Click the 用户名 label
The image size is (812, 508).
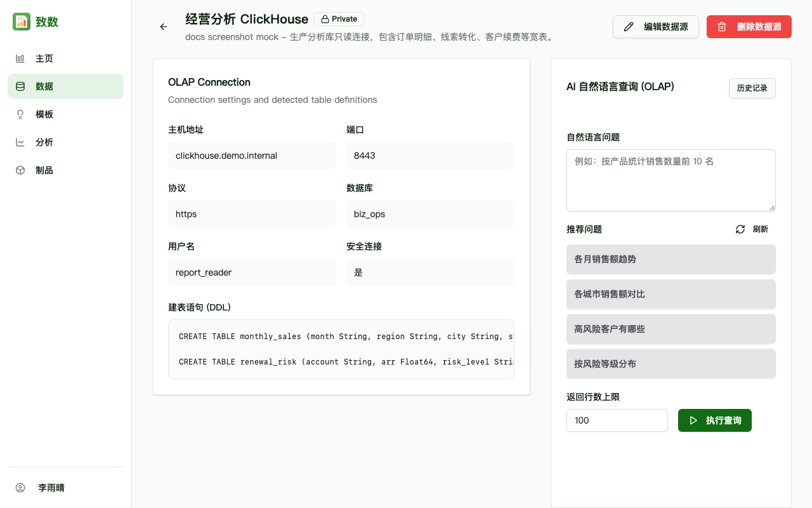click(x=181, y=246)
